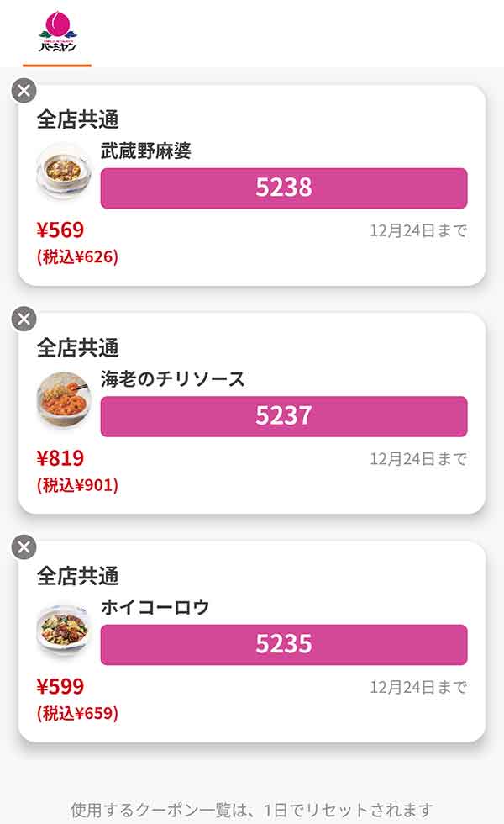Select the 海老のチリソース dish name
The height and width of the screenshot is (824, 504).
point(173,379)
